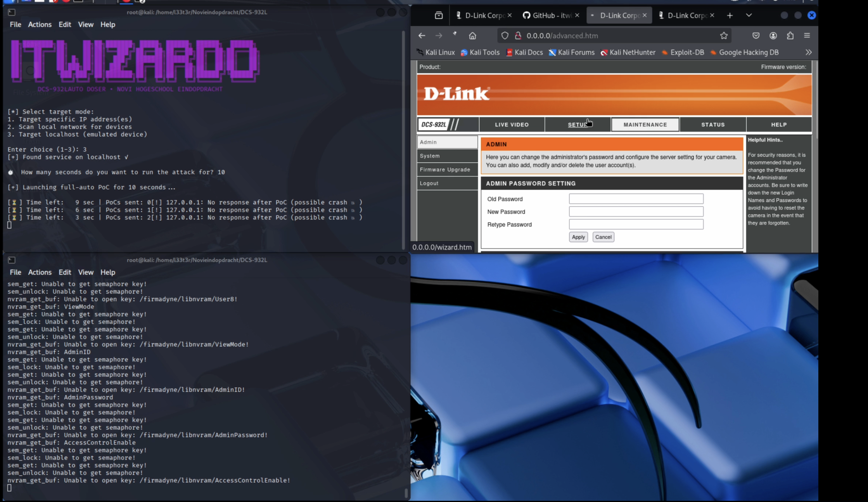The height and width of the screenshot is (502, 868).
Task: Open the Exploit-DB bookmark
Action: [x=683, y=52]
